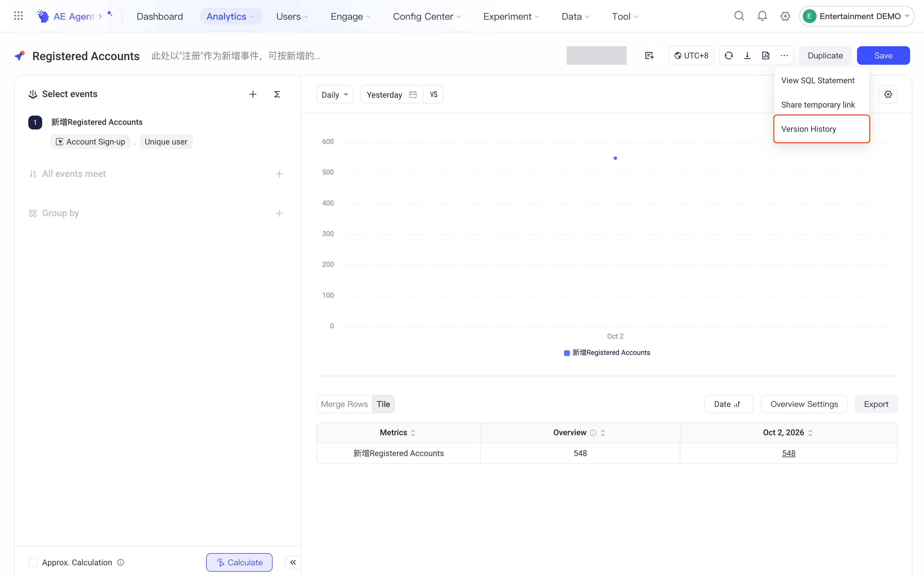Open the notifications bell

762,16
